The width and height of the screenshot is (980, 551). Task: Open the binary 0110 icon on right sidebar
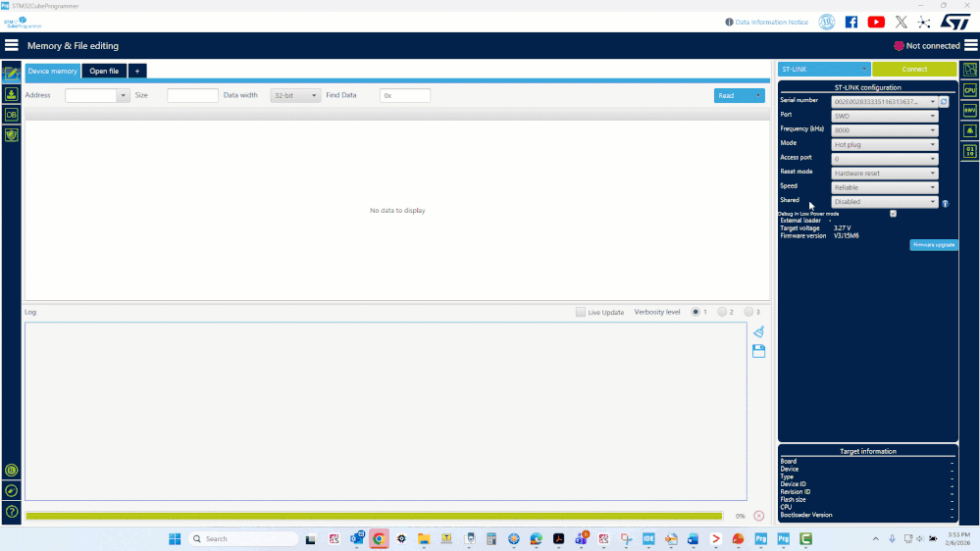coord(970,151)
